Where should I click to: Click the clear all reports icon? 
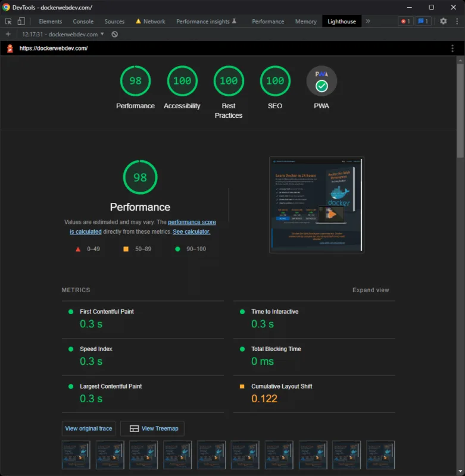click(115, 35)
